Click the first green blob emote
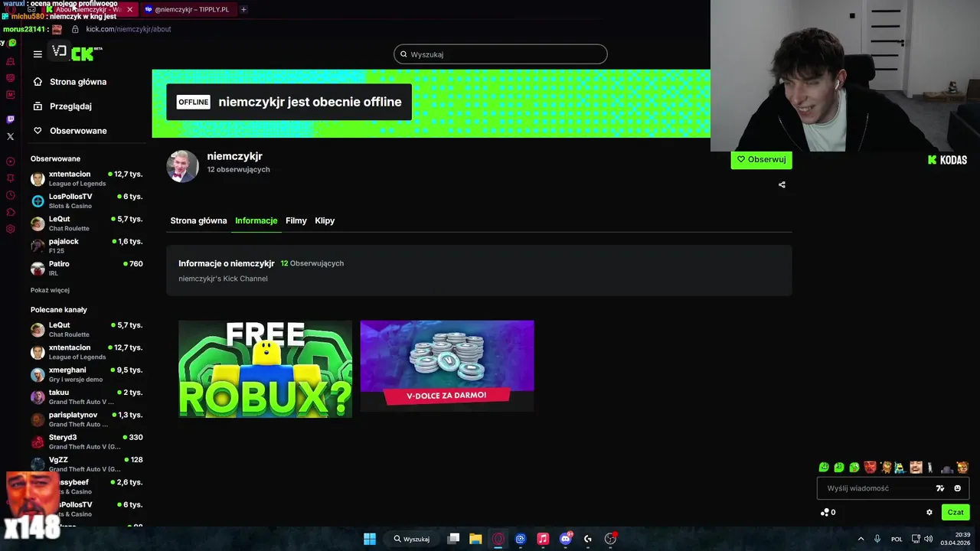980x551 pixels. click(x=824, y=467)
